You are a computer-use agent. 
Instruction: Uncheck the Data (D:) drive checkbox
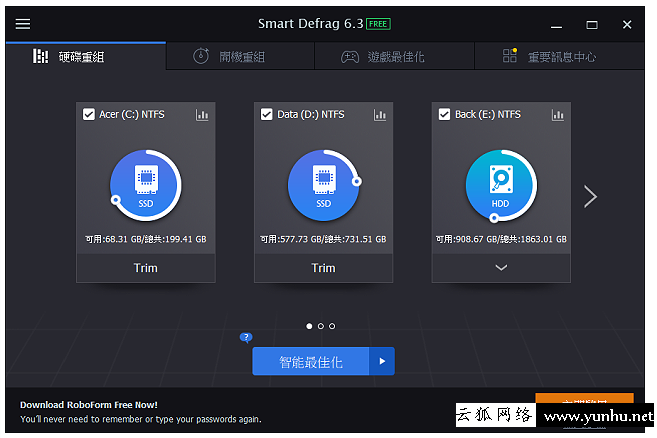point(266,114)
